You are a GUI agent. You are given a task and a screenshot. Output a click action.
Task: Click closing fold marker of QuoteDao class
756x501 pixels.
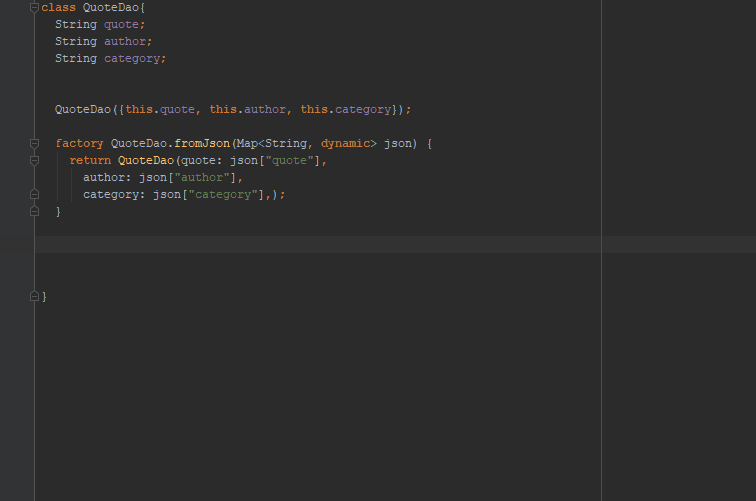34,296
